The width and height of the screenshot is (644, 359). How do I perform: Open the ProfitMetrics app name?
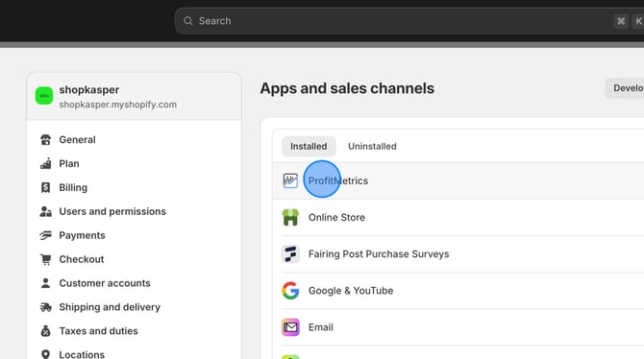click(338, 180)
